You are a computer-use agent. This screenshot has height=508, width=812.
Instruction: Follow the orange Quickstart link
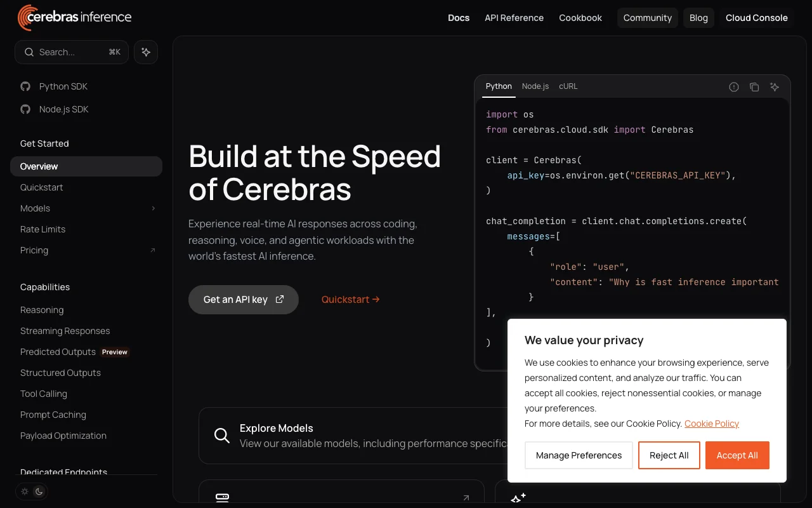click(351, 300)
